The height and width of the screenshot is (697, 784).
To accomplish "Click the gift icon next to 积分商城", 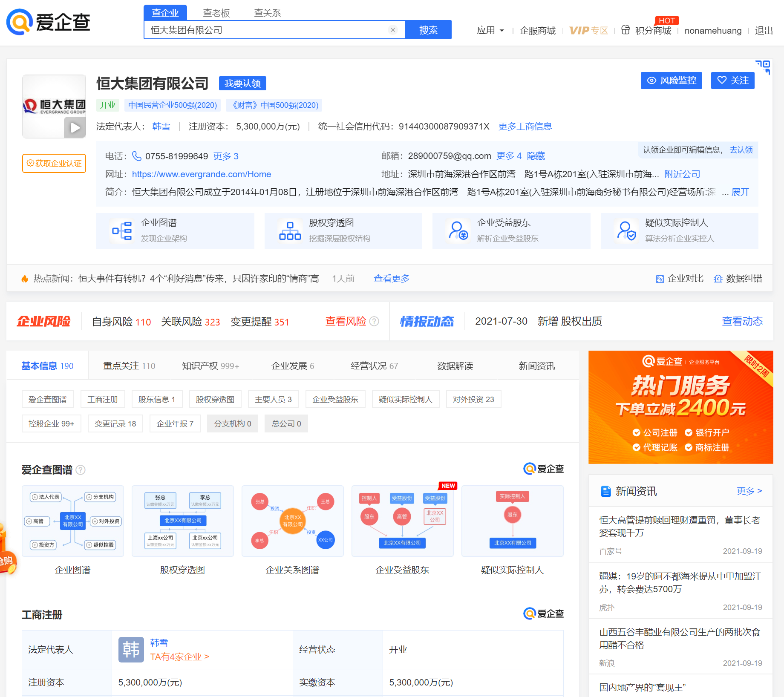I will click(625, 30).
